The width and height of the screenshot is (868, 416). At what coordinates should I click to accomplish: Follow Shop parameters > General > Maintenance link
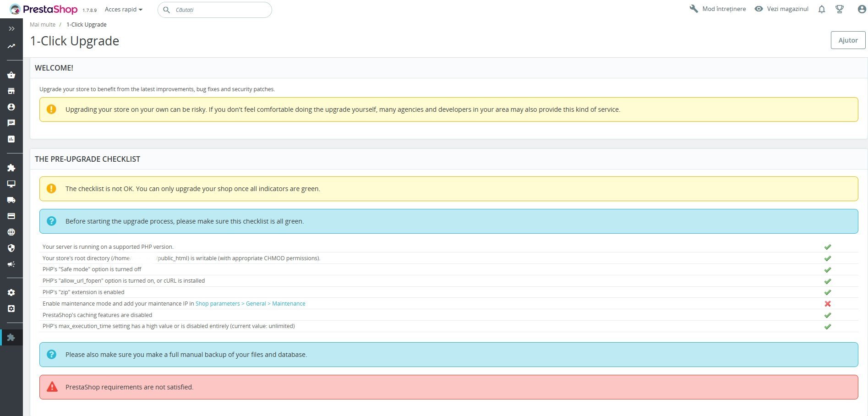(251, 304)
